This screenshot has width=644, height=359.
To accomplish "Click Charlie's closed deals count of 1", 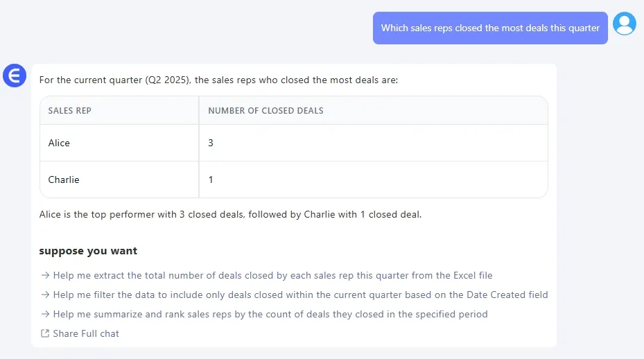I will (211, 179).
